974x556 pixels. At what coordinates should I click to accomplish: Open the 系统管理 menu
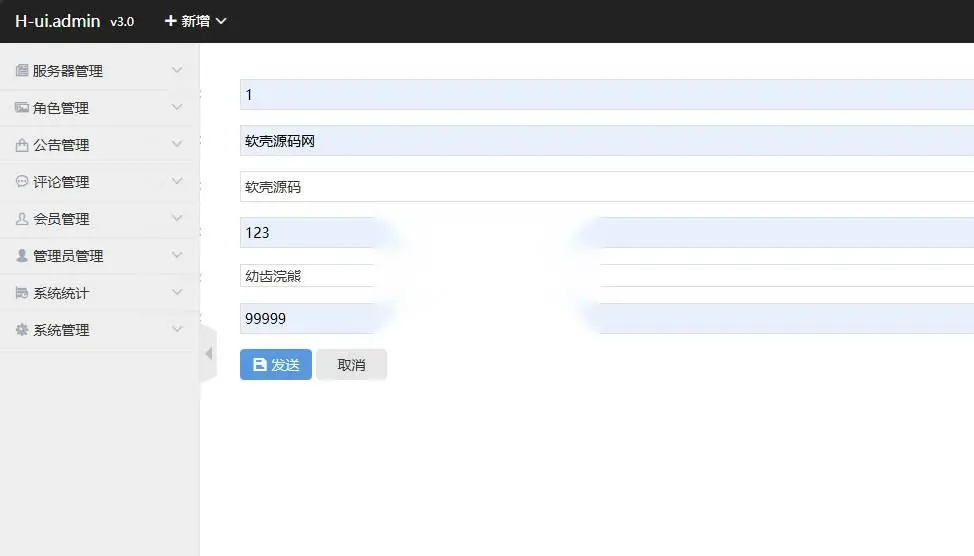[x=99, y=329]
